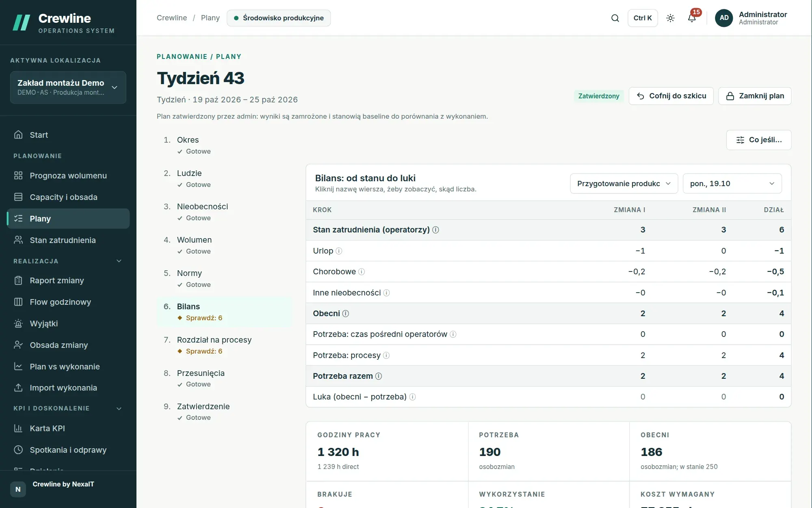Image resolution: width=812 pixels, height=508 pixels.
Task: Select step 6 Bilans
Action: [x=225, y=312]
